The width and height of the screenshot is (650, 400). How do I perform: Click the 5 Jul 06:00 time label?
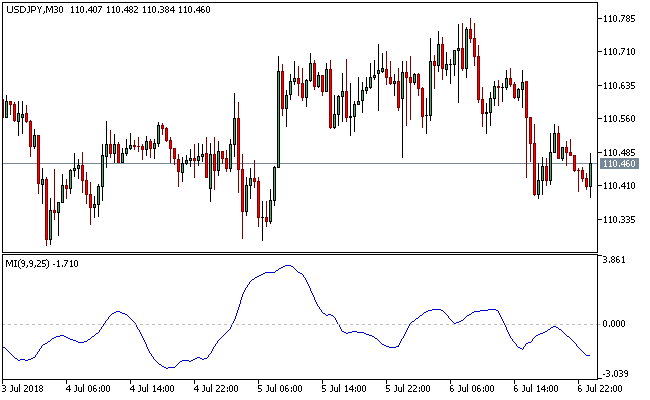point(280,389)
